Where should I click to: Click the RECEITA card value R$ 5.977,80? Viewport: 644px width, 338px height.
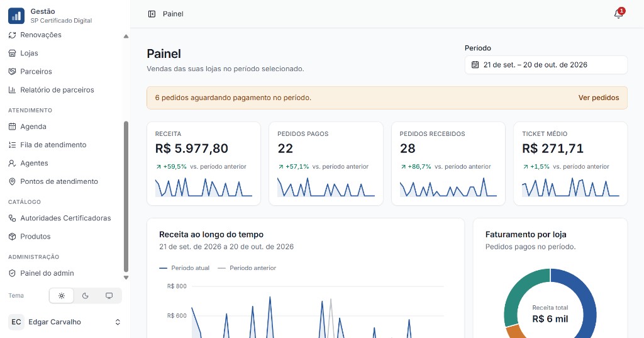[x=191, y=149]
